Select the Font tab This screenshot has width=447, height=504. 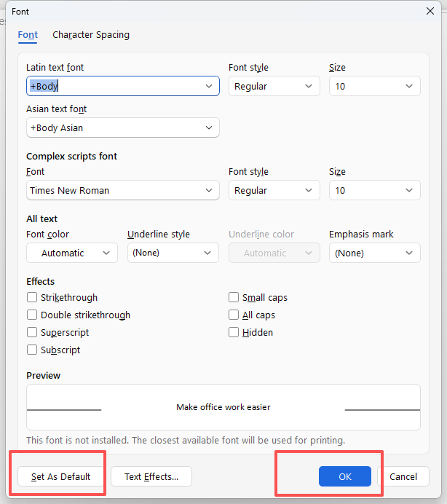28,34
